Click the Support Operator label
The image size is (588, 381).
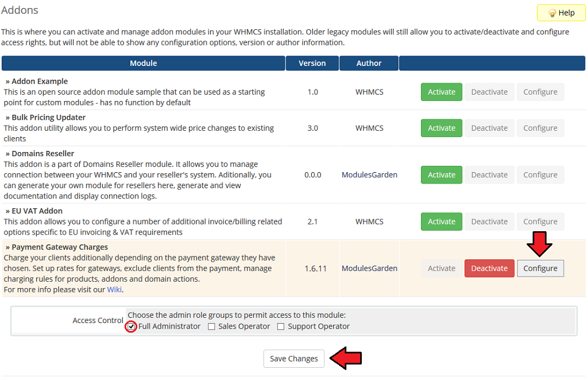(x=318, y=326)
